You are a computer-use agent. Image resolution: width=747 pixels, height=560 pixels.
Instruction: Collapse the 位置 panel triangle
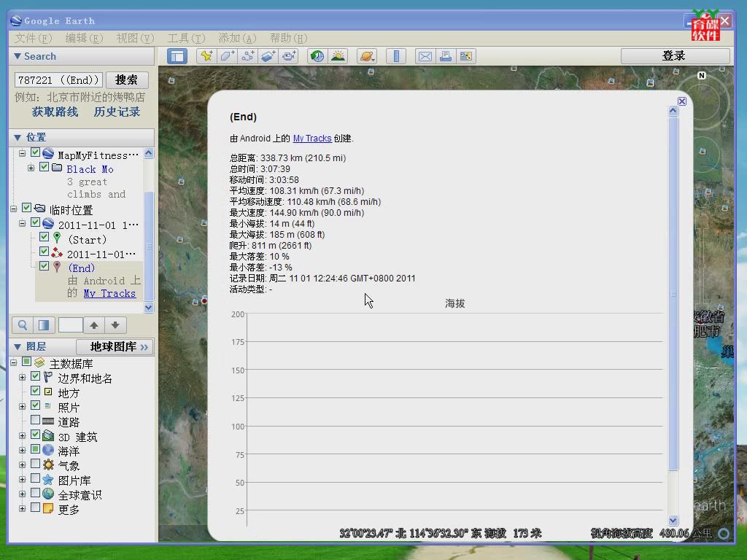18,138
